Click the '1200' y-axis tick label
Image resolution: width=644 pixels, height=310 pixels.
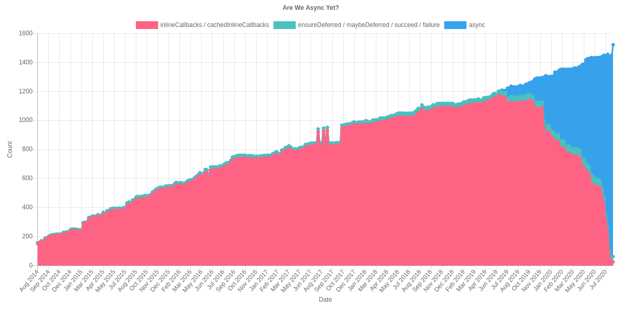coord(25,91)
